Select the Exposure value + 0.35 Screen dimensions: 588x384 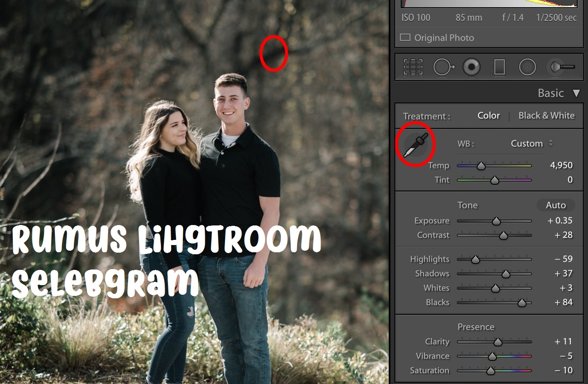pyautogui.click(x=560, y=220)
